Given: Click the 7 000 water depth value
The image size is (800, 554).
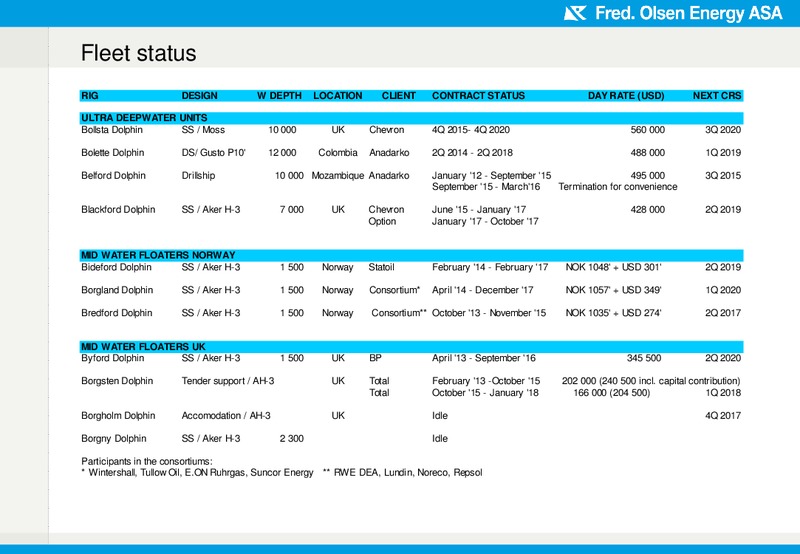Looking at the screenshot, I should [291, 209].
